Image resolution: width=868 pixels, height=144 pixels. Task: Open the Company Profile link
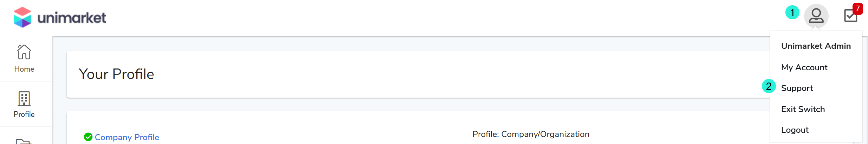(x=127, y=137)
